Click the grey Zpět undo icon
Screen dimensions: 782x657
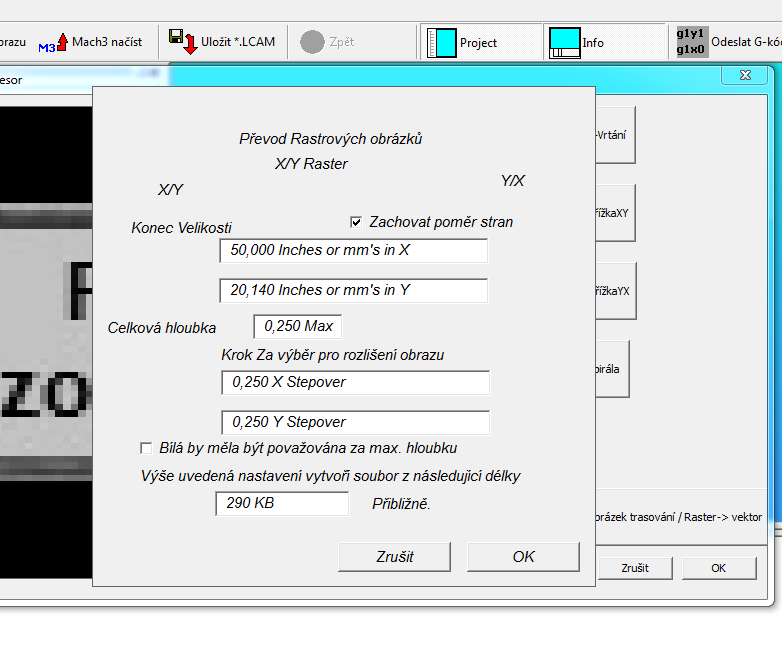click(x=312, y=42)
